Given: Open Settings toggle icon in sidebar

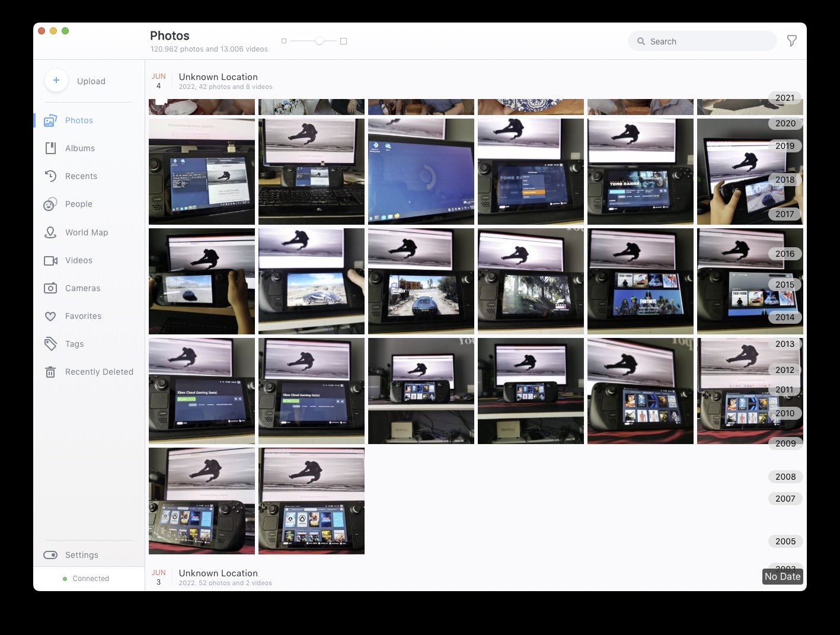Looking at the screenshot, I should point(50,555).
